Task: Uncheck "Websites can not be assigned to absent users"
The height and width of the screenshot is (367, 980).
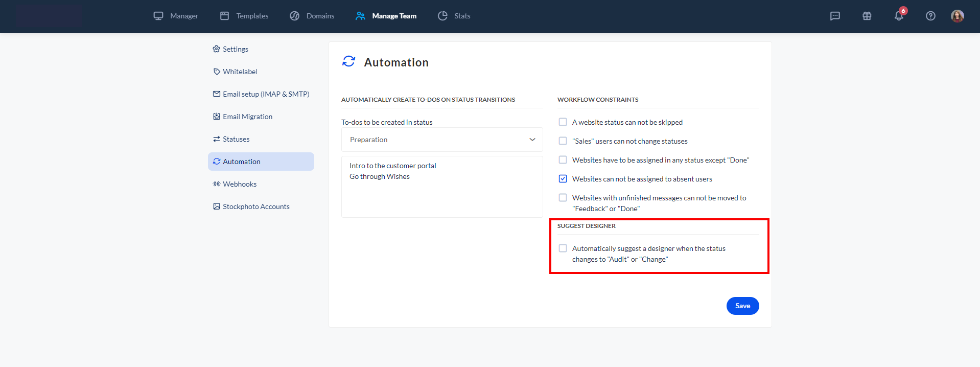Action: point(563,179)
